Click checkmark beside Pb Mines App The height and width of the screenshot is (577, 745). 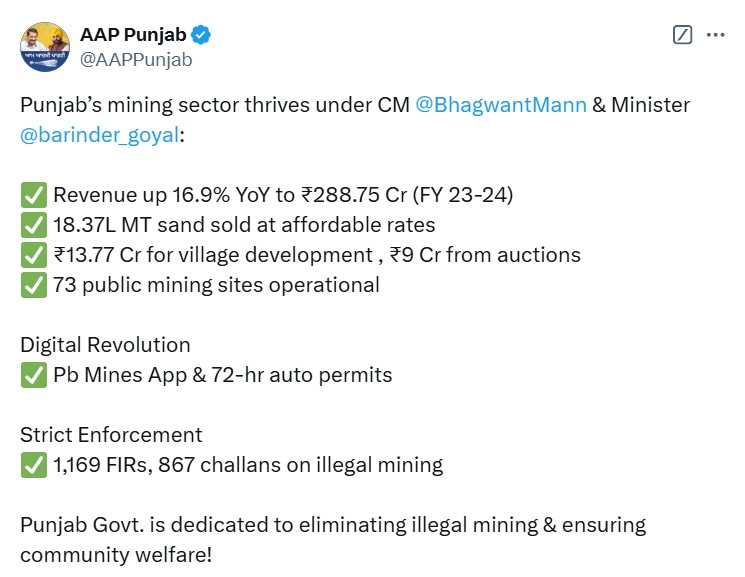(x=32, y=375)
